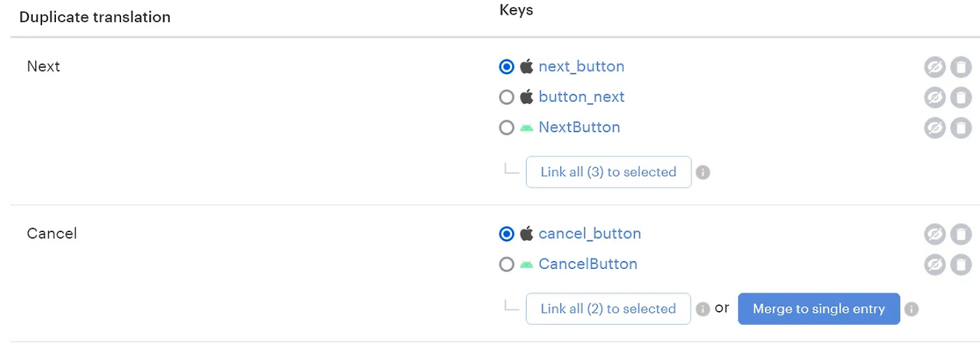Viewport: 980px width, 344px height.
Task: Select the CancelButton radio option
Action: (506, 264)
